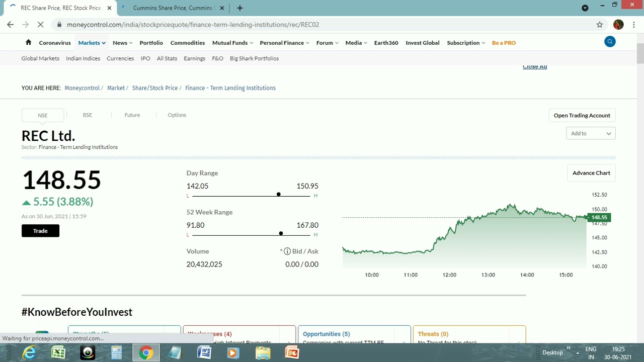
Task: Close the Cummins Share Price tab
Action: [222, 8]
